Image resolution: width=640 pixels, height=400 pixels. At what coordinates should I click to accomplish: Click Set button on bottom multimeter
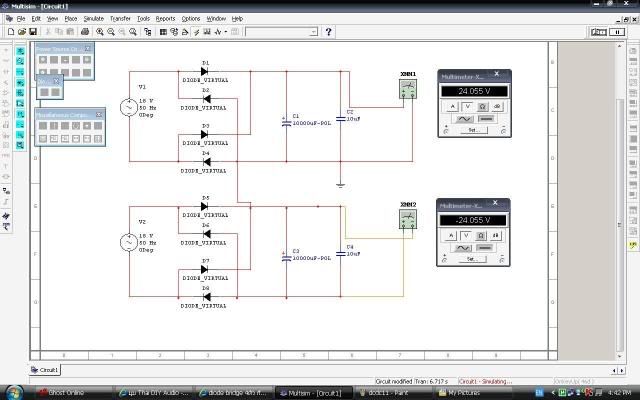tap(472, 259)
